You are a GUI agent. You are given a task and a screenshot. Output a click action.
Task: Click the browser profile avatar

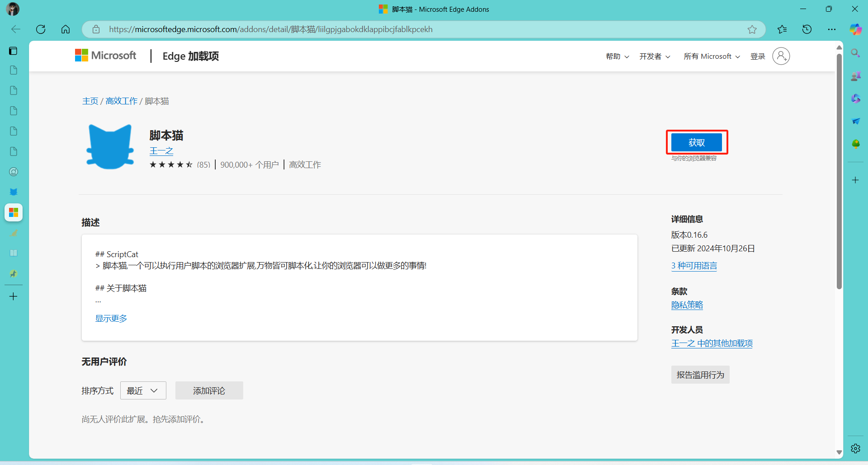13,9
